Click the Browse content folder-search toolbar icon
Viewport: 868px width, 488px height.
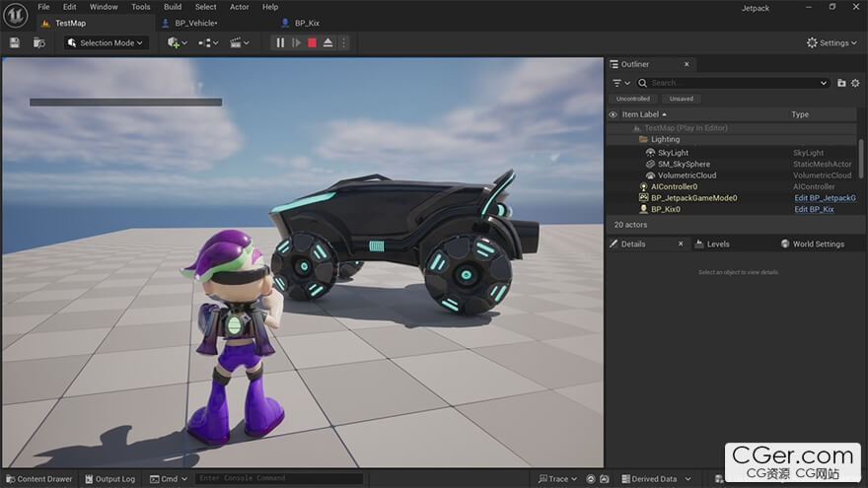click(x=39, y=42)
